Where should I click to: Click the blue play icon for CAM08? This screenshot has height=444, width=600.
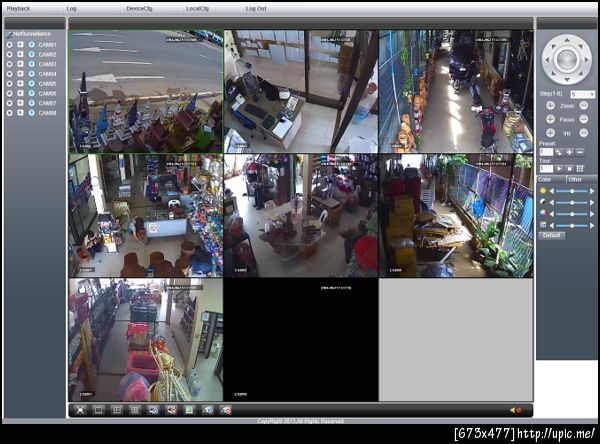click(31, 113)
